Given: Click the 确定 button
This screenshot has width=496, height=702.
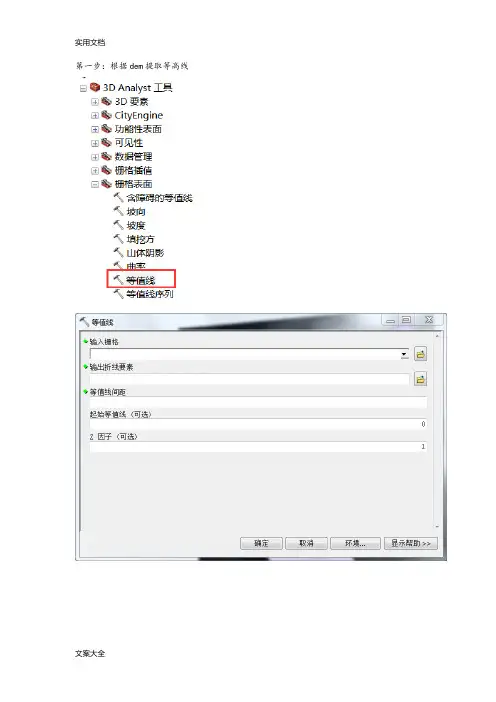Looking at the screenshot, I should (261, 543).
